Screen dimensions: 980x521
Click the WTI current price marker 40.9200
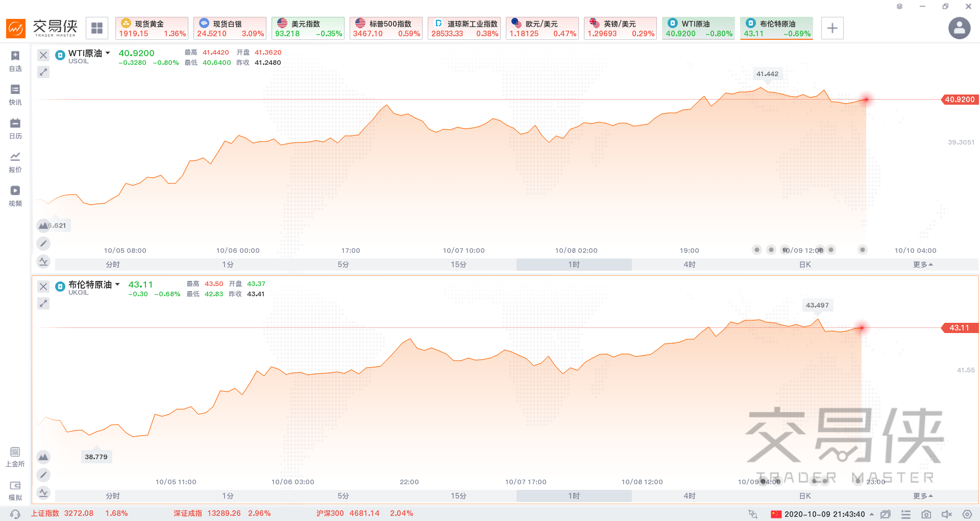pos(960,100)
